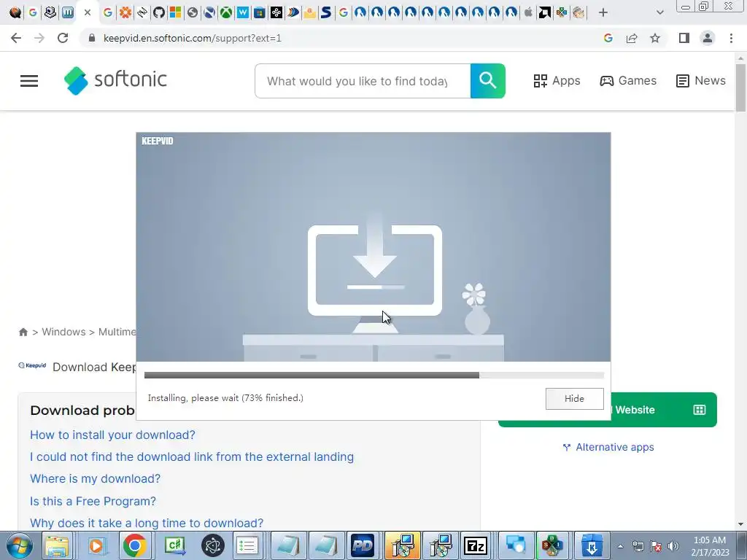The width and height of the screenshot is (747, 560).
Task: Open 'Where is my download?' link
Action: pyautogui.click(x=96, y=478)
